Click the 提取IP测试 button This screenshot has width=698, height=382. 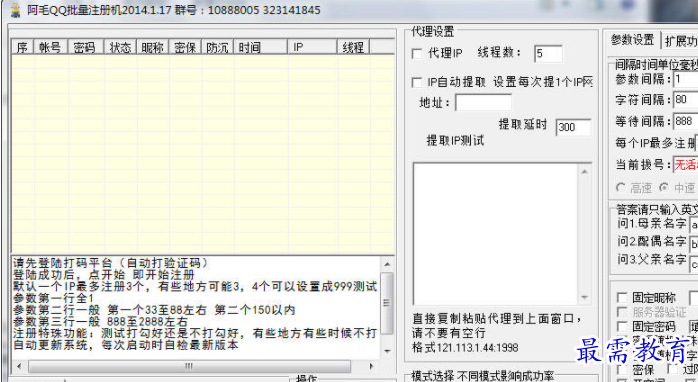tap(455, 141)
